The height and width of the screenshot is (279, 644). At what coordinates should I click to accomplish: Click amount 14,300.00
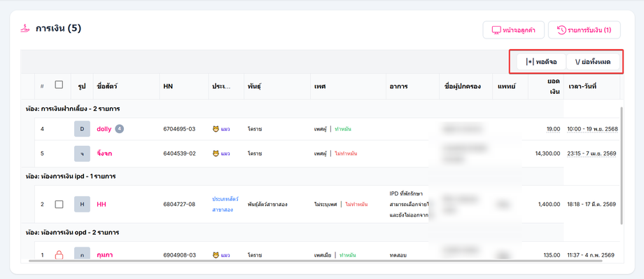coord(548,154)
